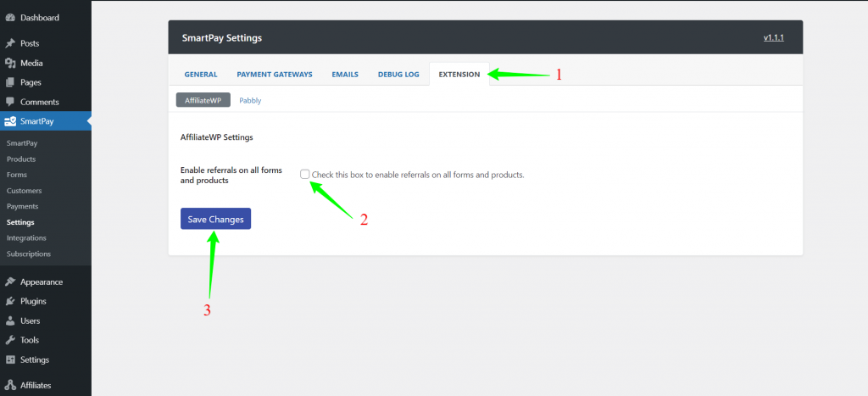Go to Products submenu item
Image resolution: width=868 pixels, height=396 pixels.
21,159
